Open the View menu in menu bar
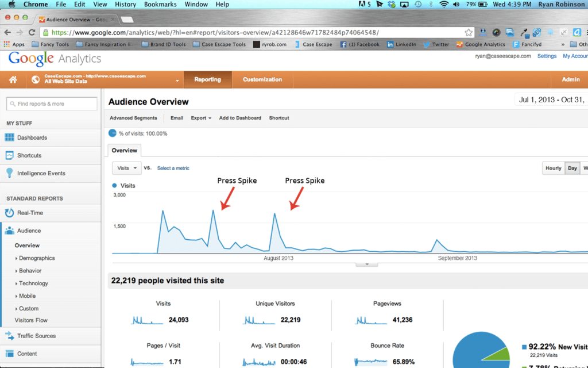The height and width of the screenshot is (368, 588). pos(100,5)
